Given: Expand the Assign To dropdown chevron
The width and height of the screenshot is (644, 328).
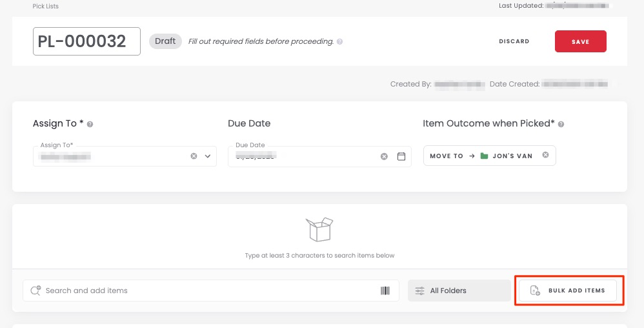Looking at the screenshot, I should pos(208,156).
